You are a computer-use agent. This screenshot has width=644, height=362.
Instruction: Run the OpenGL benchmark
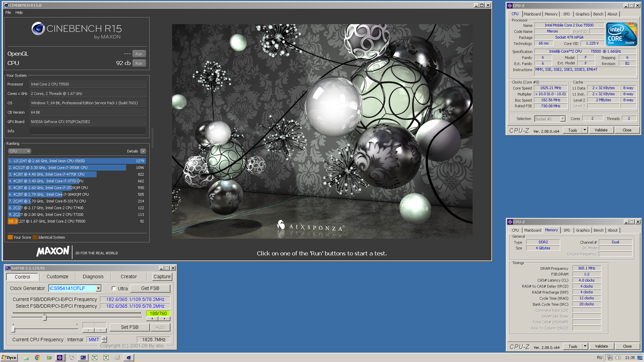(x=139, y=54)
